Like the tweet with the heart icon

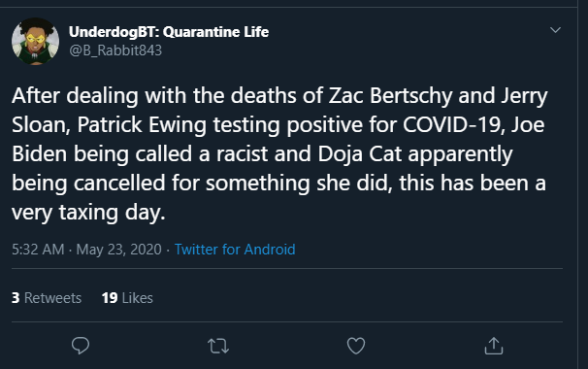pos(356,346)
